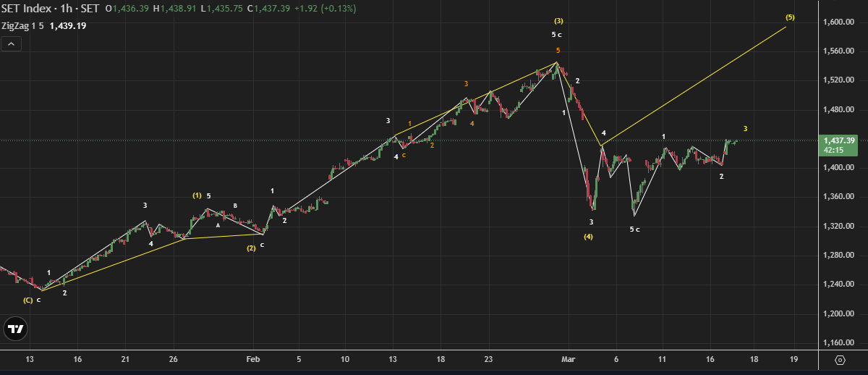The width and height of the screenshot is (868, 375).
Task: Click the SET Index · 1h · SET title
Action: pyautogui.click(x=49, y=9)
